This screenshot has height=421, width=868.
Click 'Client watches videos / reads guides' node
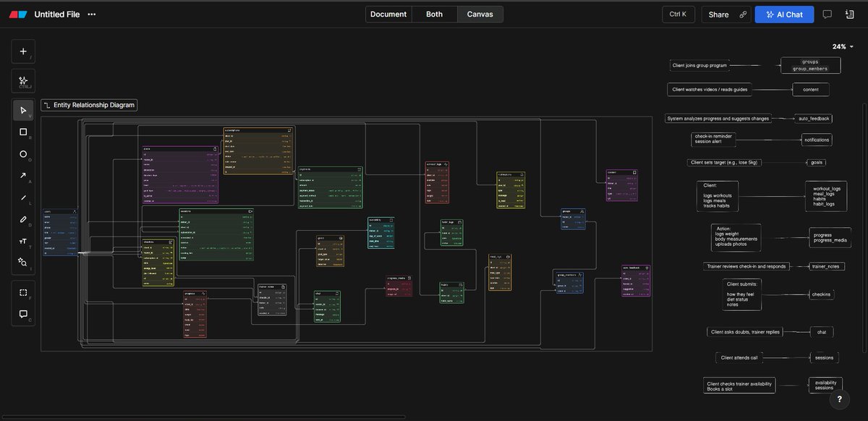(710, 90)
